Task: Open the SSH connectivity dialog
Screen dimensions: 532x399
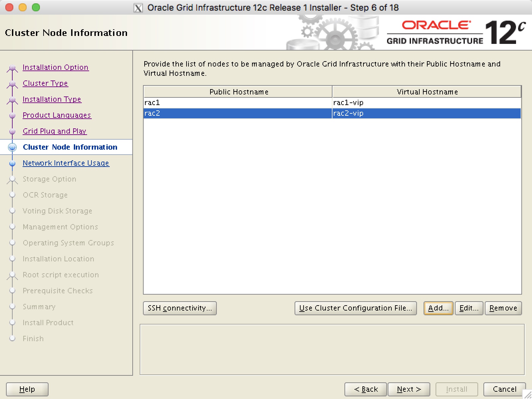Action: [180, 308]
